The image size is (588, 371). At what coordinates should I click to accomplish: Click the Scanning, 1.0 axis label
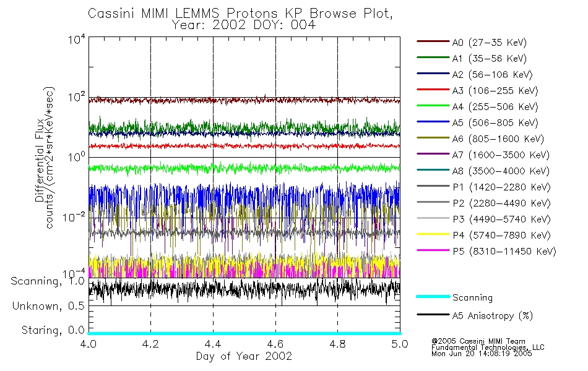(48, 281)
